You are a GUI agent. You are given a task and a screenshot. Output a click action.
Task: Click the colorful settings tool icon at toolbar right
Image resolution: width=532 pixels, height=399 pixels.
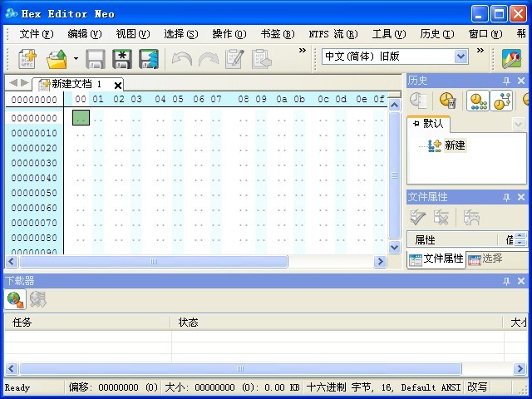pos(511,59)
